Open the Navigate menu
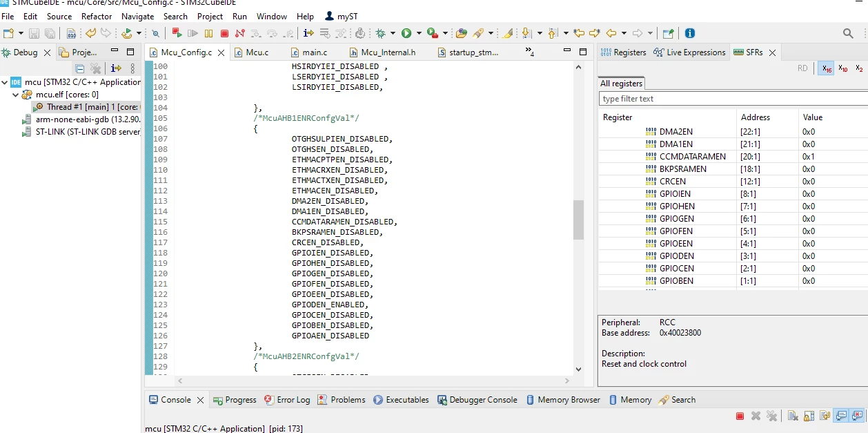The width and height of the screenshot is (868, 433). (x=138, y=16)
